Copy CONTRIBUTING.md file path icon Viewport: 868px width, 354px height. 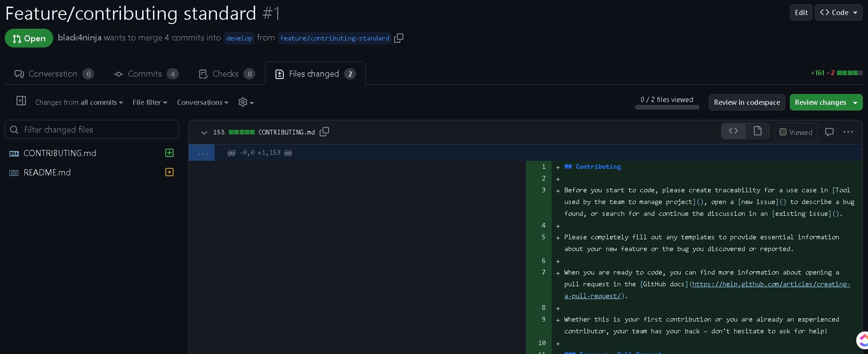pyautogui.click(x=324, y=132)
